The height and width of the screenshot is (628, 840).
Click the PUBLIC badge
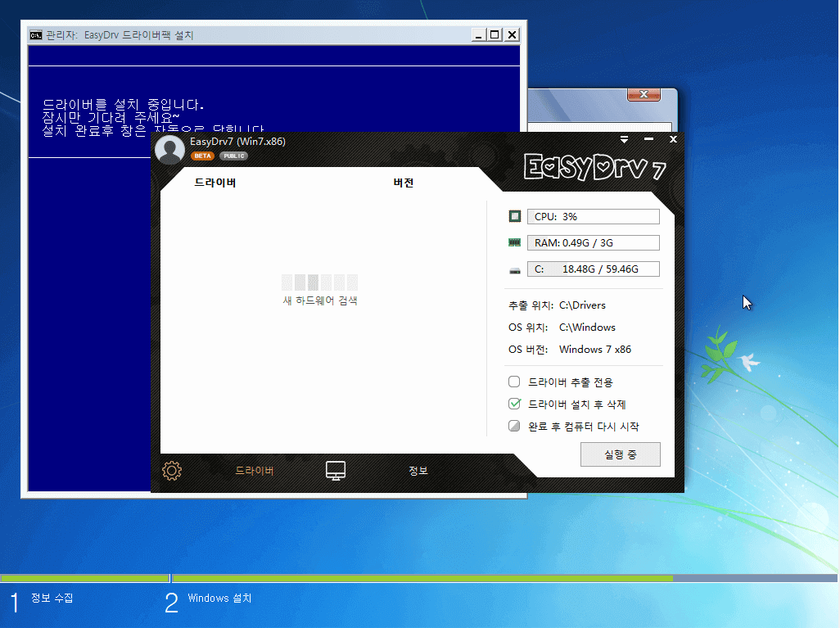click(233, 156)
